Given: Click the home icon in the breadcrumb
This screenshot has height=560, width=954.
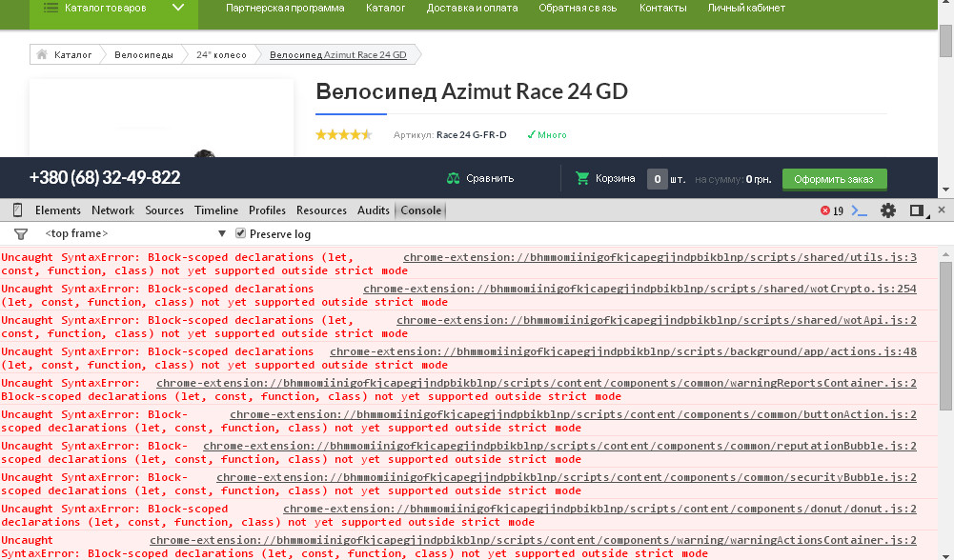Looking at the screenshot, I should pos(42,54).
